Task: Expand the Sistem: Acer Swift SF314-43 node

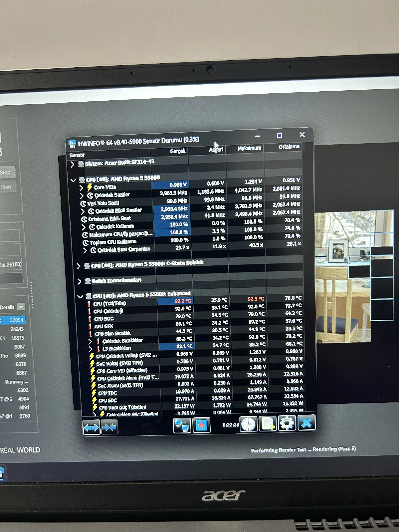Action: pos(72,165)
